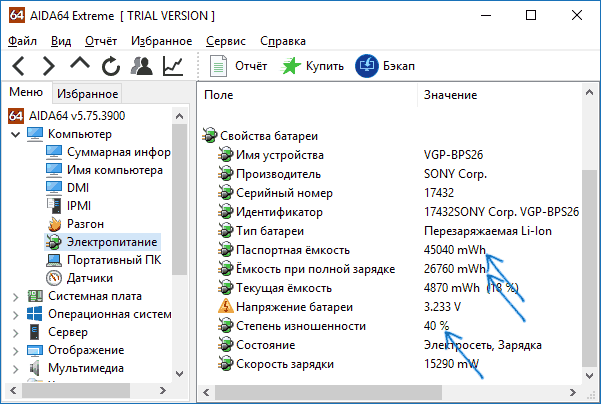Open the Избранное menu in menu bar
This screenshot has height=404, width=601.
coord(161,41)
